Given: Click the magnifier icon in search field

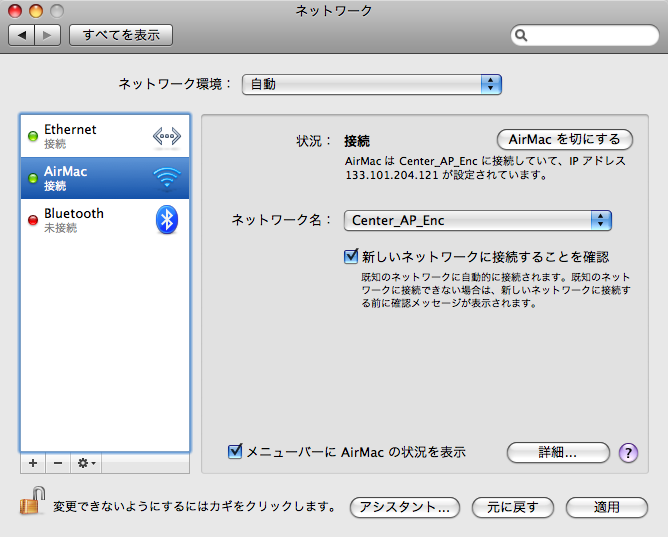Looking at the screenshot, I should 521,35.
